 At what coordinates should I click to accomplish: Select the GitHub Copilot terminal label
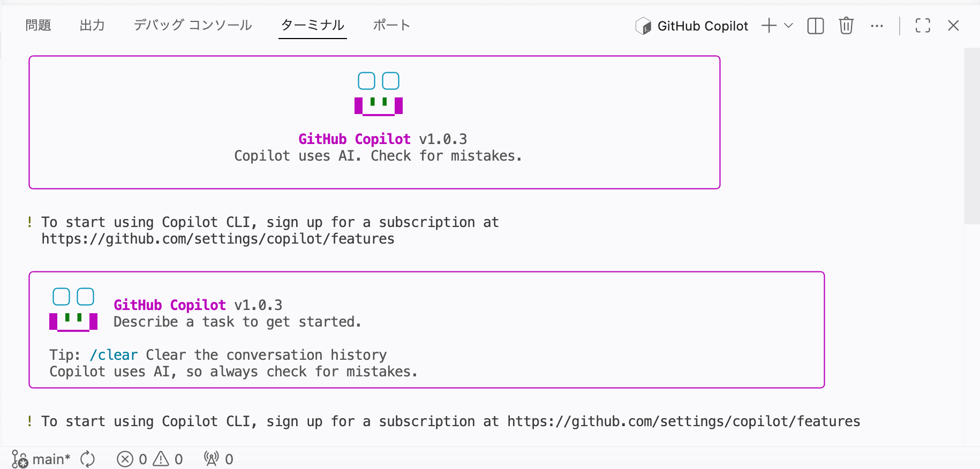click(703, 26)
